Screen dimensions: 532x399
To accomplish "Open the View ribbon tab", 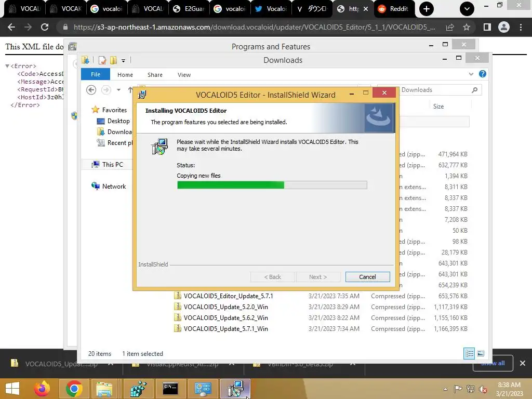I will click(x=184, y=75).
